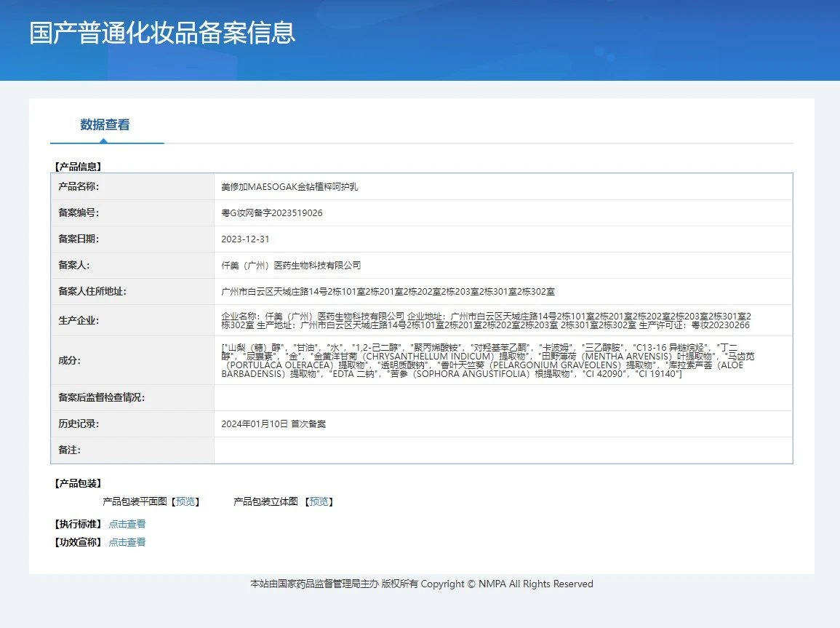Open 点击查看 link beside 功效宣称

point(127,542)
